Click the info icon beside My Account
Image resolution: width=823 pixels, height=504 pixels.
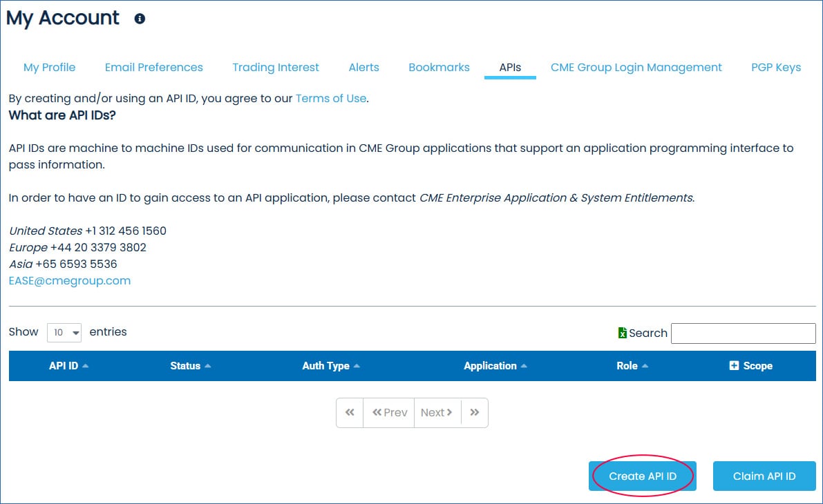[x=140, y=19]
